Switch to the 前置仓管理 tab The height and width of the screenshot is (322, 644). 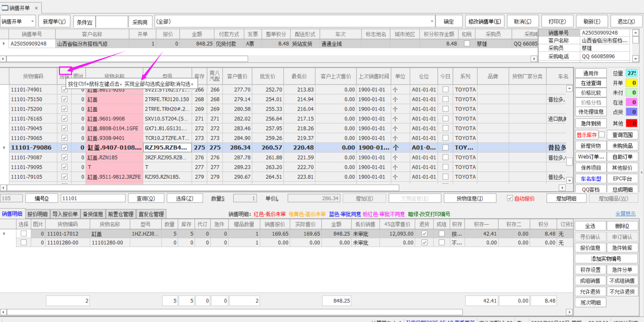pyautogui.click(x=121, y=214)
